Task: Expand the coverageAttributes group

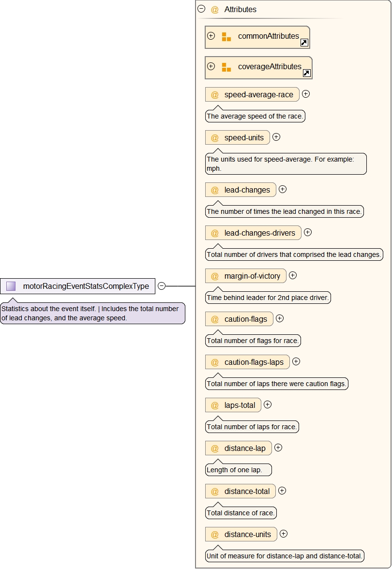Action: 211,66
